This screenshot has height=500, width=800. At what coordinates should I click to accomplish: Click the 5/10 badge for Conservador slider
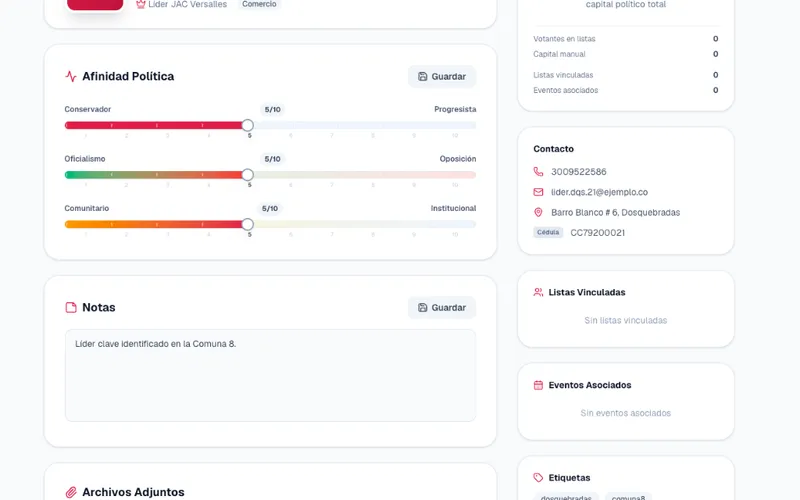[272, 110]
